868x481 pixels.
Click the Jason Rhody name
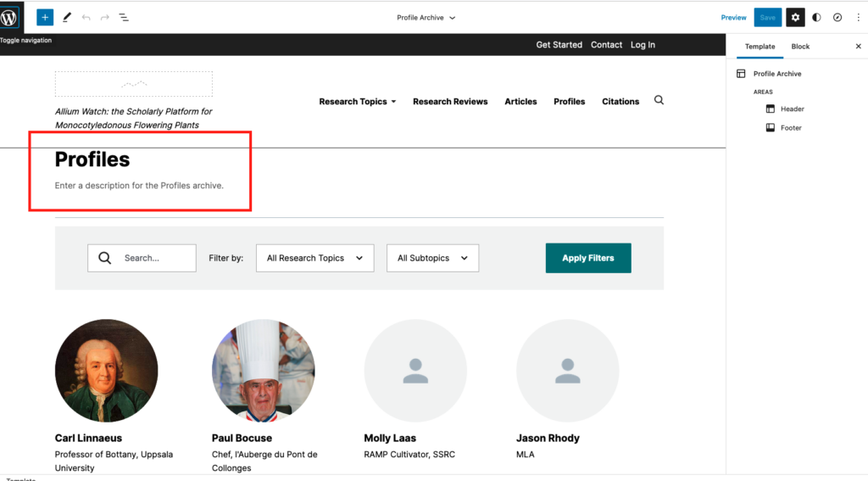[x=548, y=438]
